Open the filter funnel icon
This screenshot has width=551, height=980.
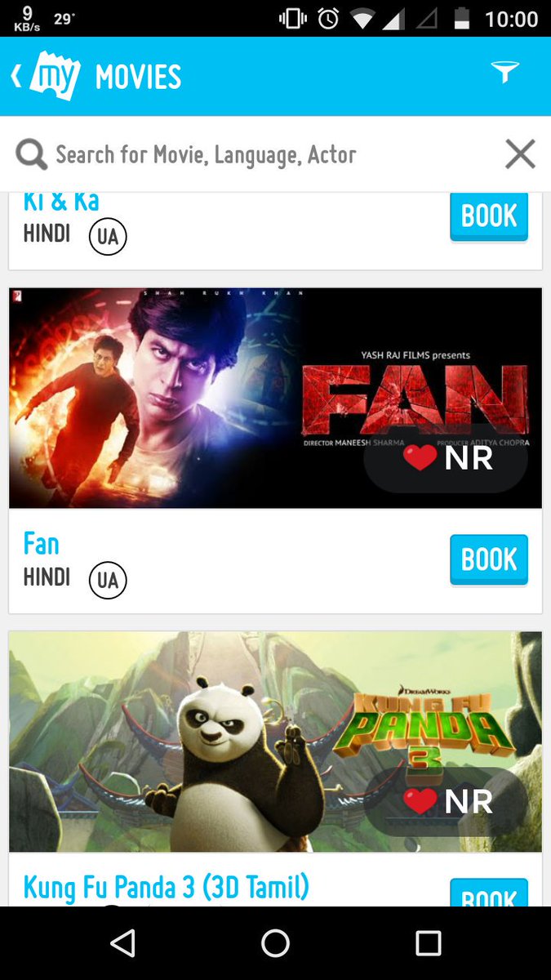coord(504,73)
